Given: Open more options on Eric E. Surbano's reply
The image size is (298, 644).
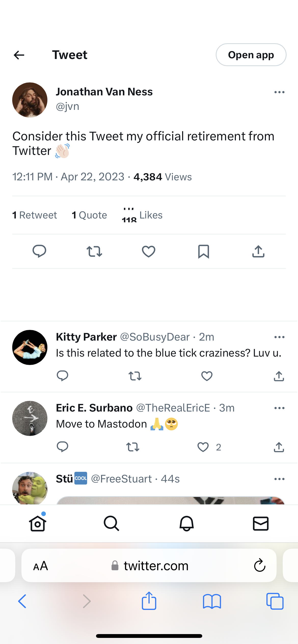Looking at the screenshot, I should tap(279, 408).
